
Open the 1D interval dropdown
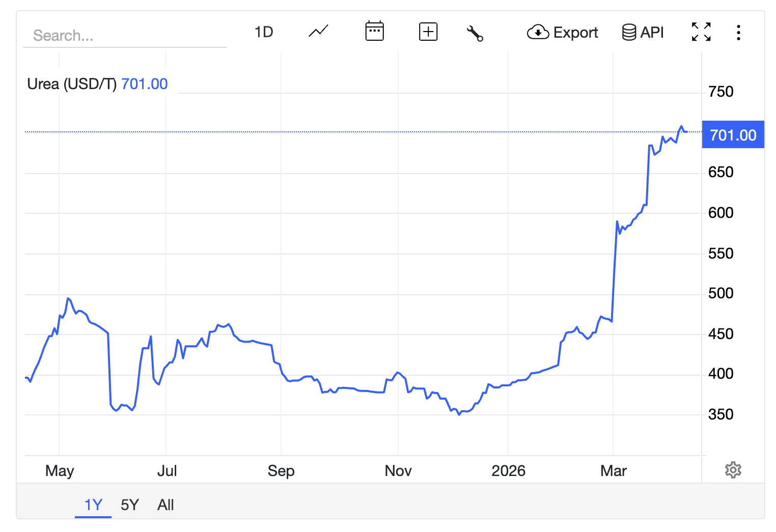(264, 32)
